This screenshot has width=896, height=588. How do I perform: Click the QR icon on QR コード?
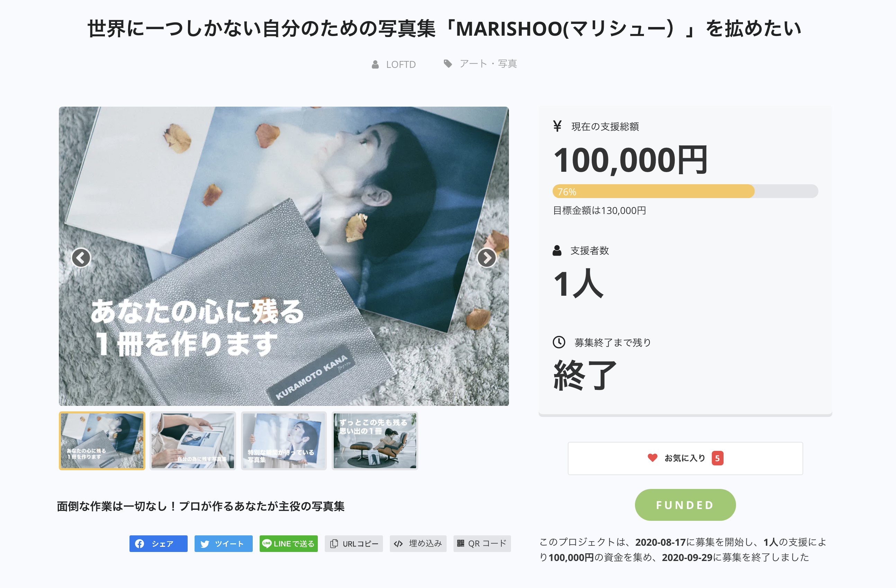click(460, 543)
